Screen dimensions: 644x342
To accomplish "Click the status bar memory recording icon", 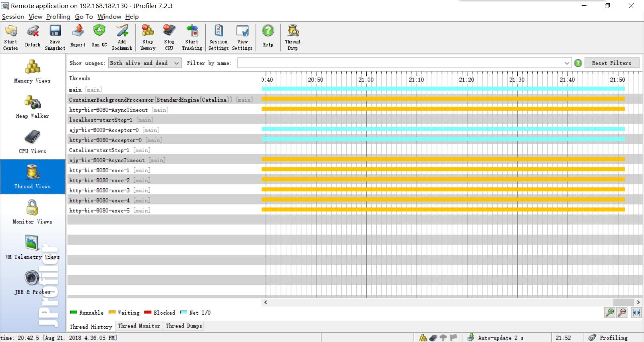I will pyautogui.click(x=423, y=338).
